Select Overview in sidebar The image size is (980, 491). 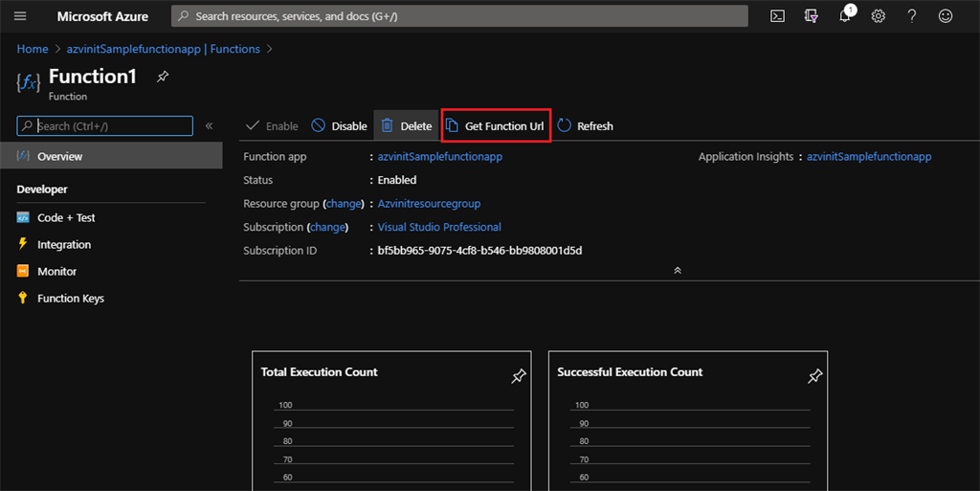point(111,156)
